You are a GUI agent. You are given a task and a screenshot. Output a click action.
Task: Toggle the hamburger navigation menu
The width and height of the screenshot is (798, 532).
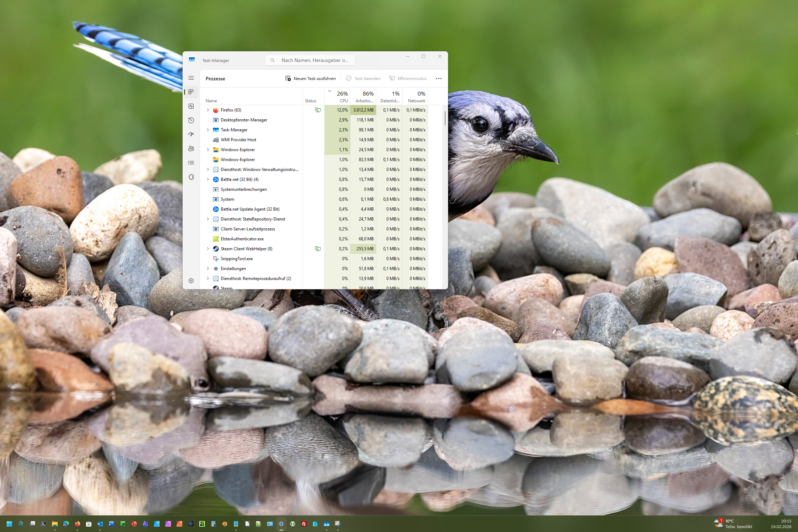coord(191,78)
